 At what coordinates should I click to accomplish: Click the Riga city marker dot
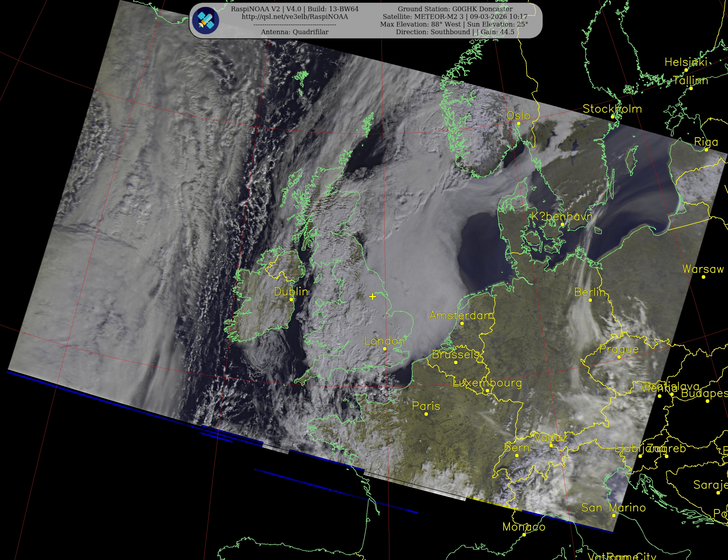point(706,150)
